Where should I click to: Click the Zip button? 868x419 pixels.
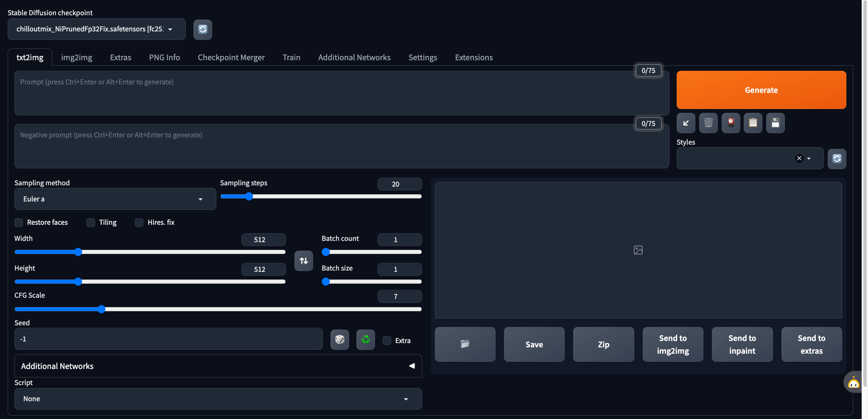pyautogui.click(x=603, y=344)
